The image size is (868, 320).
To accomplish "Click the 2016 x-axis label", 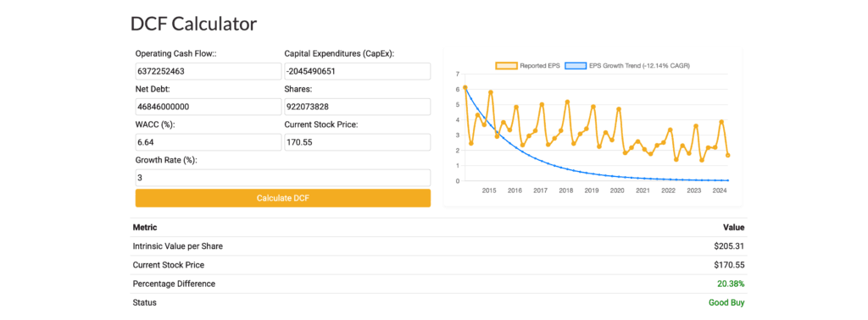I will pos(515,190).
